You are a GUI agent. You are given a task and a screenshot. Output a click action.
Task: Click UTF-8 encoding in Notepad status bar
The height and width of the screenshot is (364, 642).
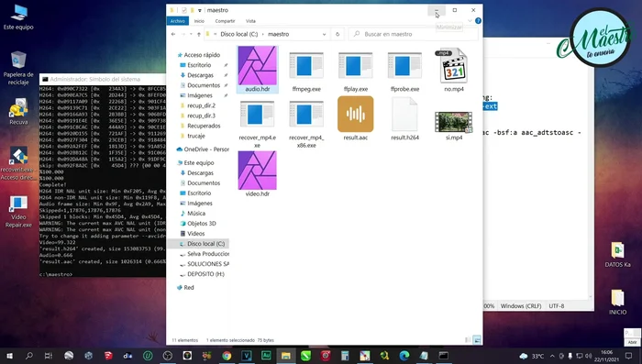click(x=557, y=306)
